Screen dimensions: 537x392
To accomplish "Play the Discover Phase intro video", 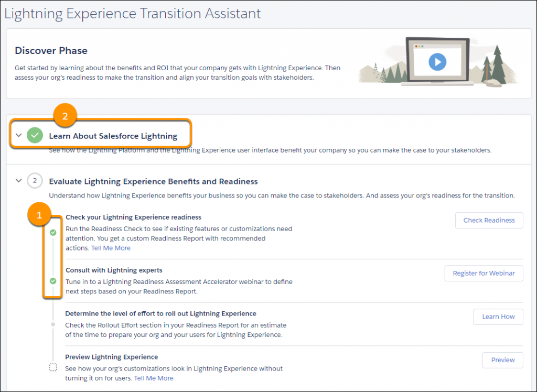I will point(436,62).
